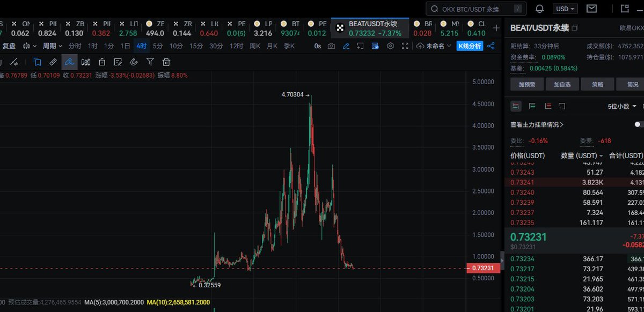Select the 4时 timeframe
644x312 pixels.
141,46
